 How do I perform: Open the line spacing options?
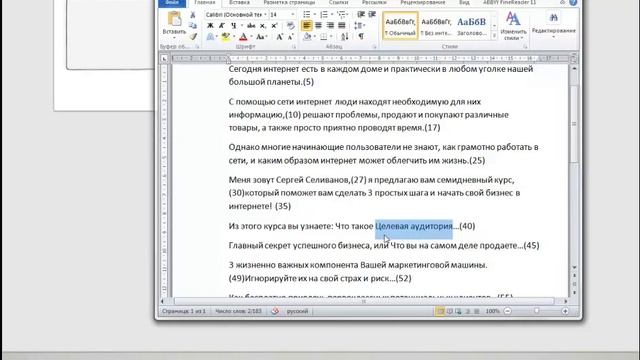click(x=359, y=26)
